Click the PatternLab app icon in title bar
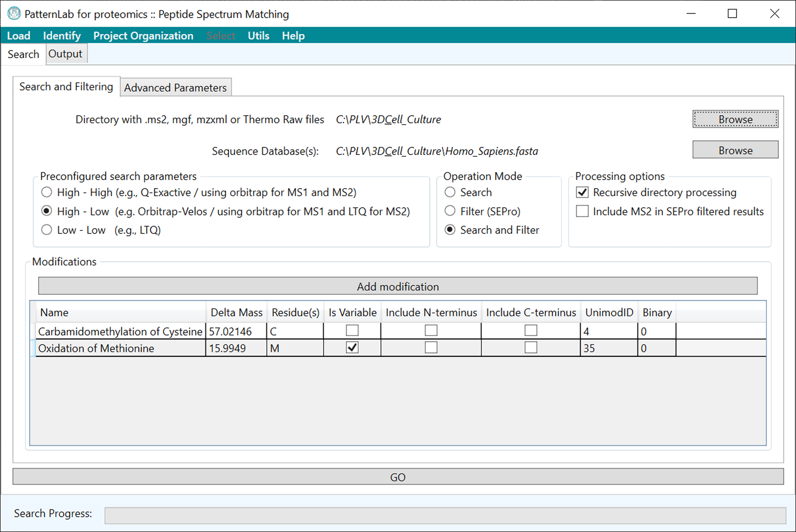This screenshot has height=532, width=796. pos(14,13)
